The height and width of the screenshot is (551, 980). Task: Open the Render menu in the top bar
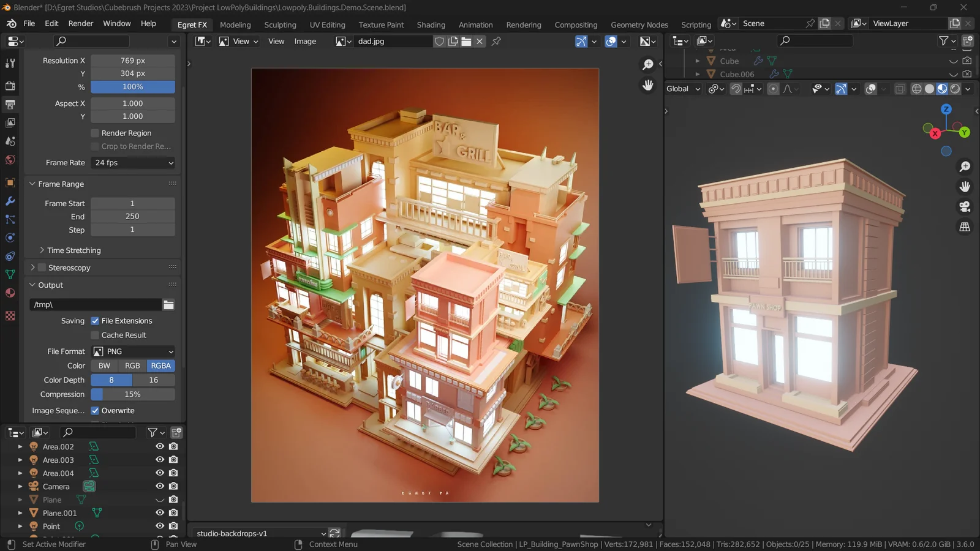click(80, 23)
